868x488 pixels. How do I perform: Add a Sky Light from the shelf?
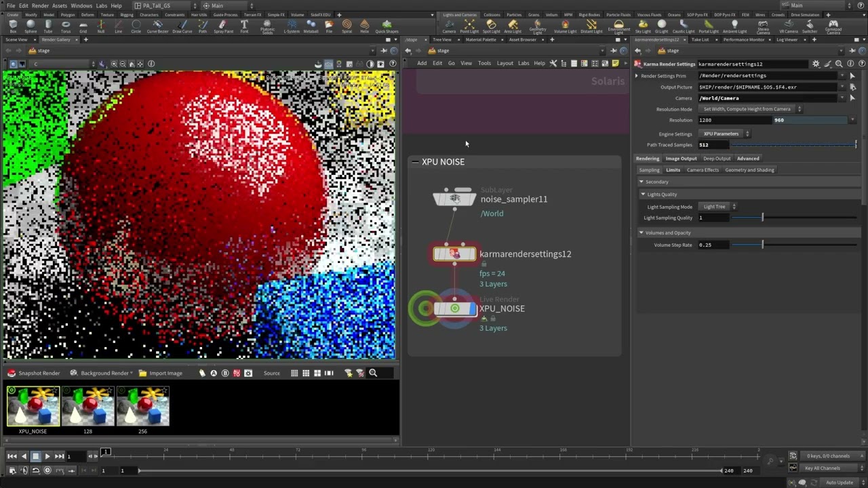643,26
